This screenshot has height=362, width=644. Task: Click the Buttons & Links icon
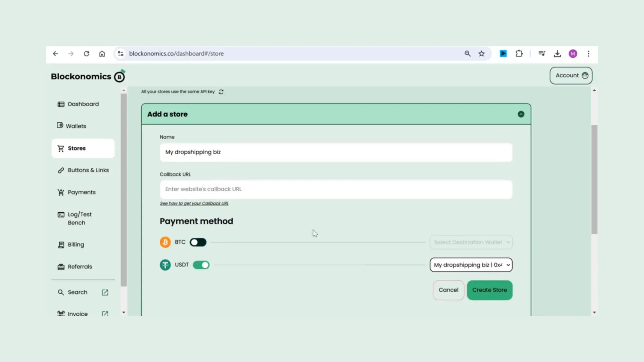(x=60, y=170)
